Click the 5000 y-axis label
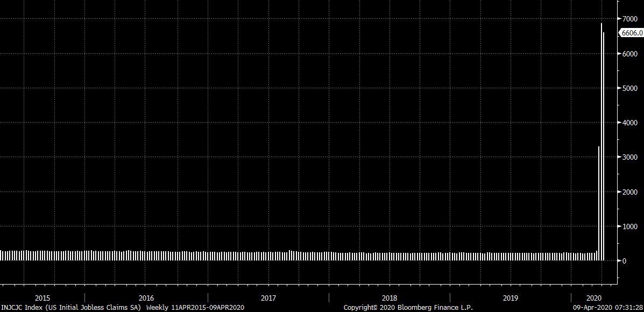Image resolution: width=644 pixels, height=312 pixels. point(629,88)
